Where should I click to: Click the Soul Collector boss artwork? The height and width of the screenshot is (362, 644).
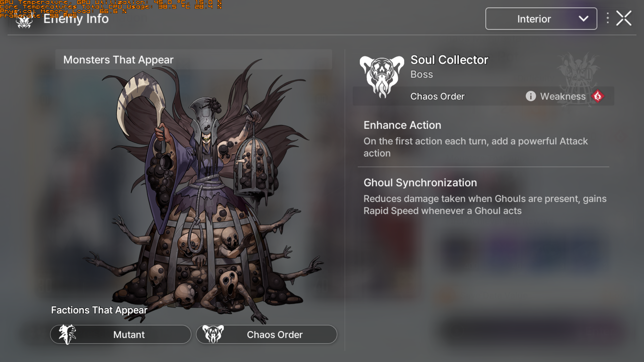pos(201,191)
